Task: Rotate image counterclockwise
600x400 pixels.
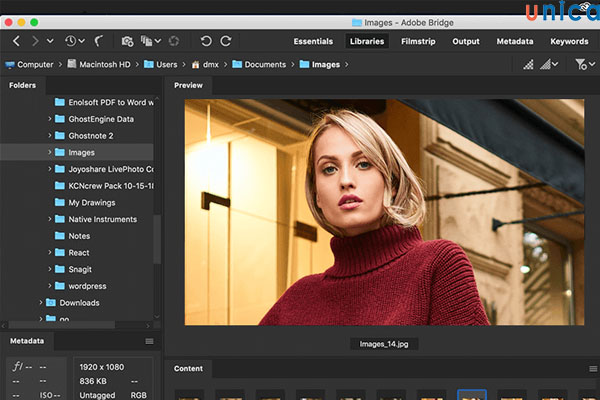Action: 206,41
